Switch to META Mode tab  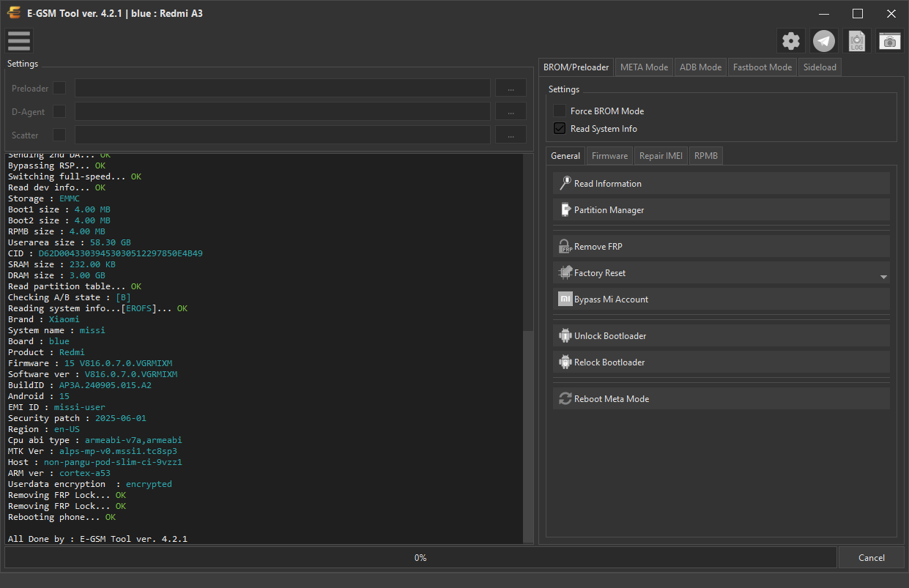point(645,67)
